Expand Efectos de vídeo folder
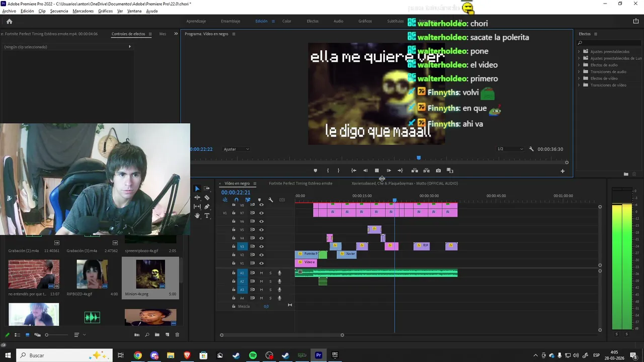 (579, 78)
